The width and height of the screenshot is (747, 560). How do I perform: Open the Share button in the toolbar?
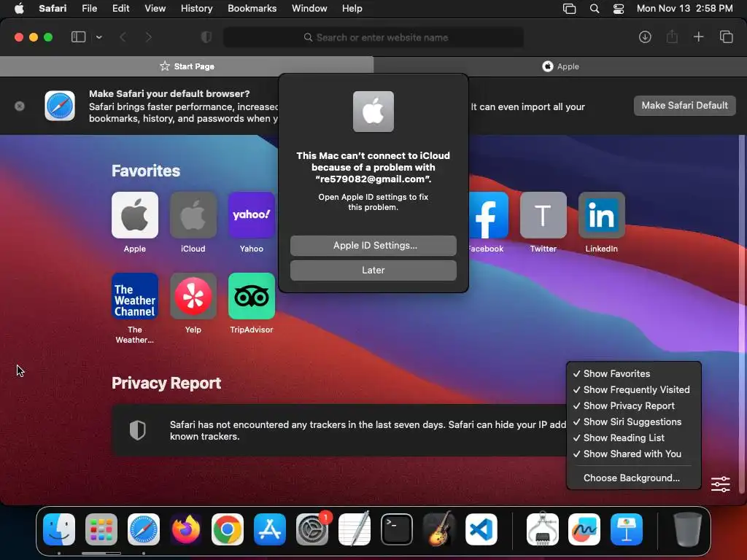pyautogui.click(x=672, y=37)
